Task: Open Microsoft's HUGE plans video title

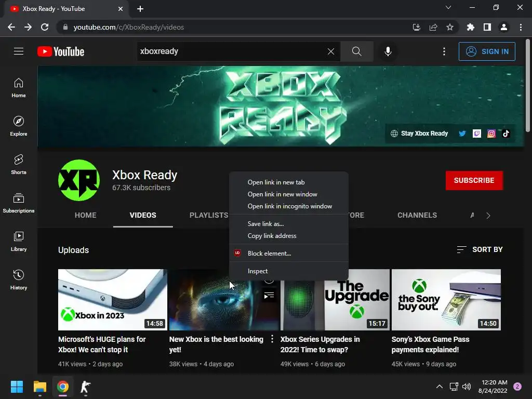Action: (102, 344)
